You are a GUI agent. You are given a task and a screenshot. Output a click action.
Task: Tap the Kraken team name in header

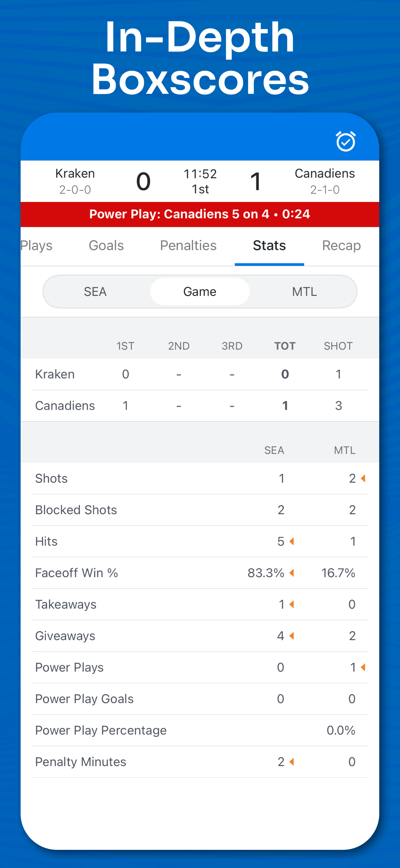[x=75, y=173]
